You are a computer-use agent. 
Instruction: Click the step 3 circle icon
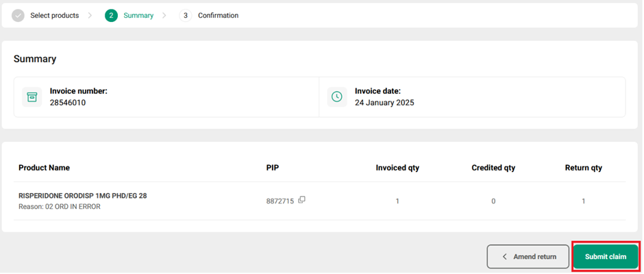coord(186,15)
